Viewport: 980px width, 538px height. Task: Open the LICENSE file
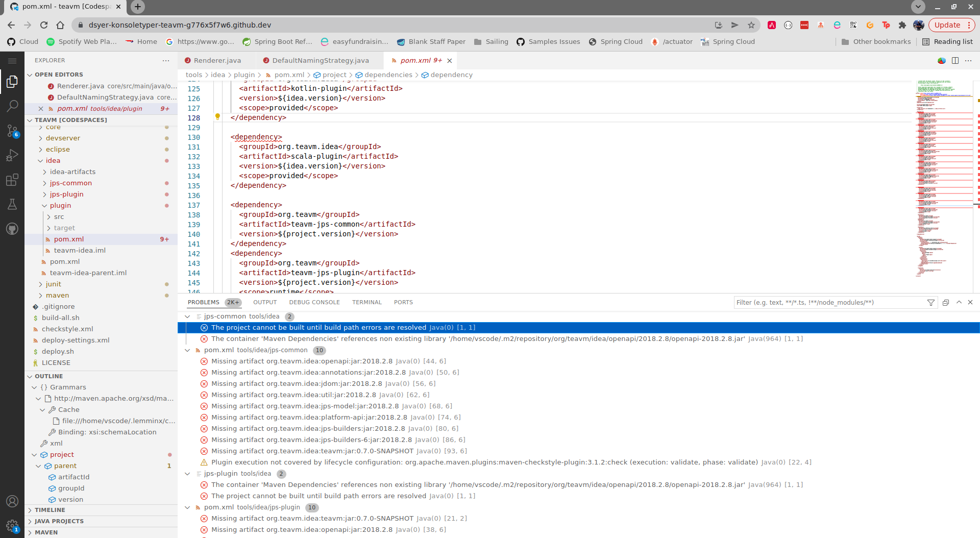point(56,363)
